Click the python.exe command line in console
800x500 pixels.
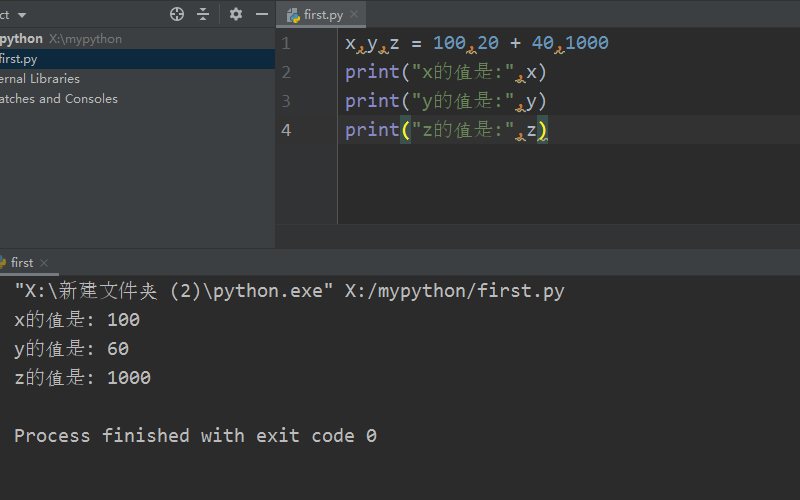pyautogui.click(x=289, y=291)
